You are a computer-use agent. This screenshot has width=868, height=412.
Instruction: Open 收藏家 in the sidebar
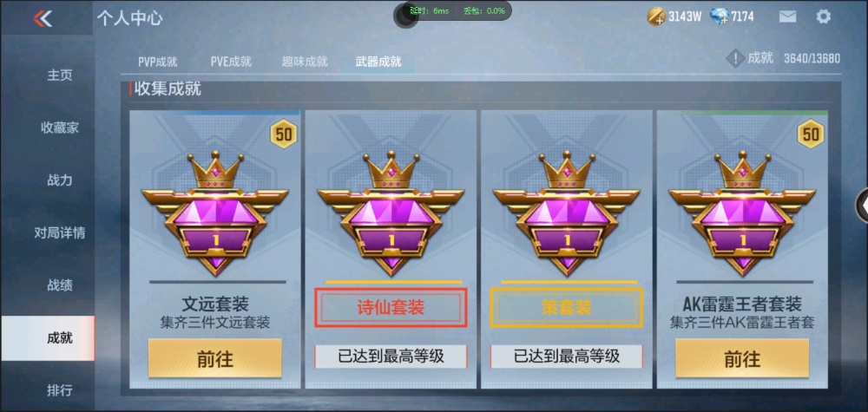click(60, 128)
